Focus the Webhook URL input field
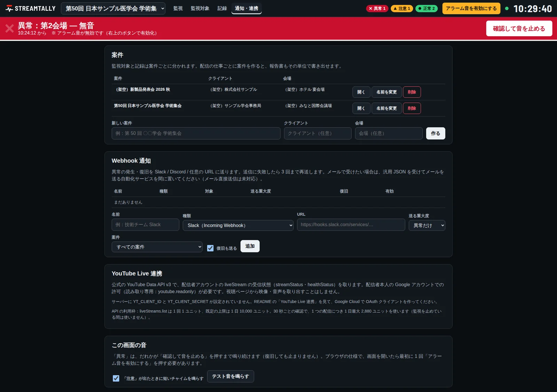 [351, 225]
